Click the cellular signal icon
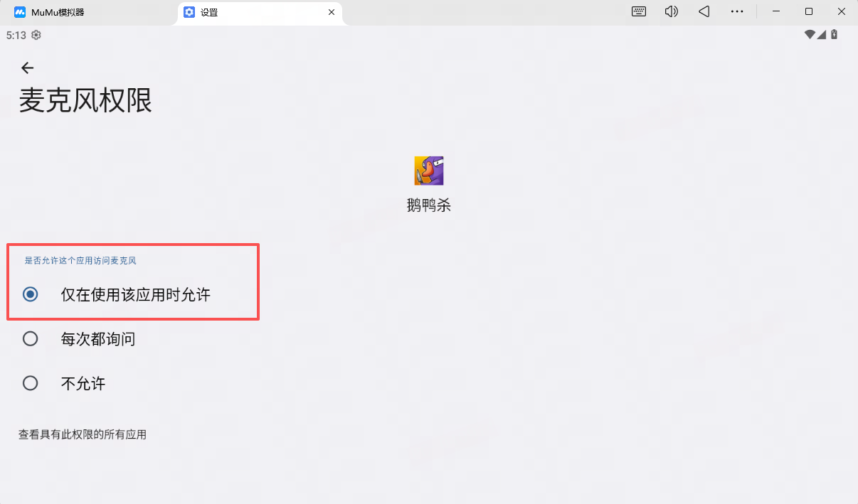Screen dimensions: 858x504 pos(822,35)
